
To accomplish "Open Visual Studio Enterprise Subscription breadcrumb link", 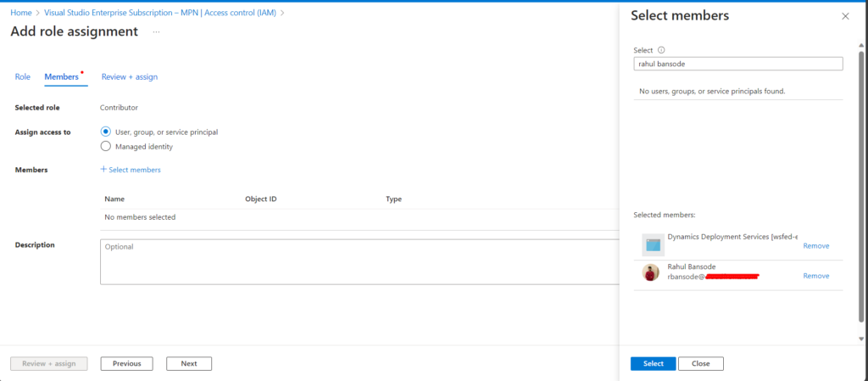I will pyautogui.click(x=160, y=12).
